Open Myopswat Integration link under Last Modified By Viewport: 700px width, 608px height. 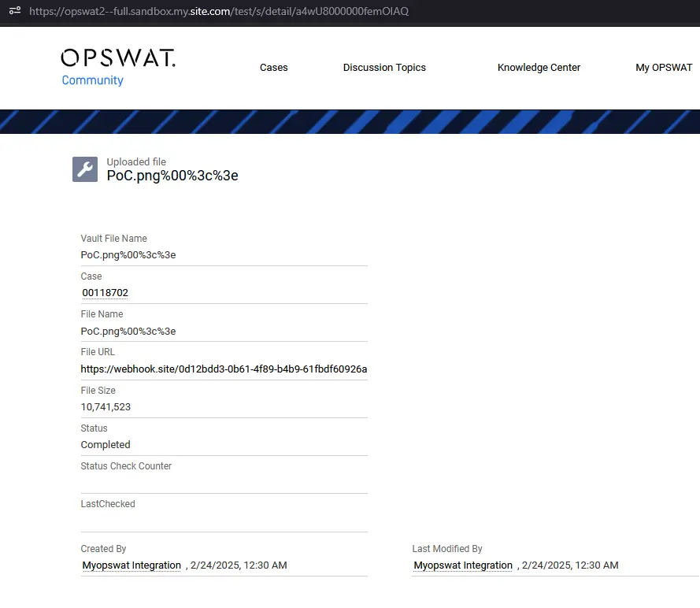pyautogui.click(x=463, y=565)
